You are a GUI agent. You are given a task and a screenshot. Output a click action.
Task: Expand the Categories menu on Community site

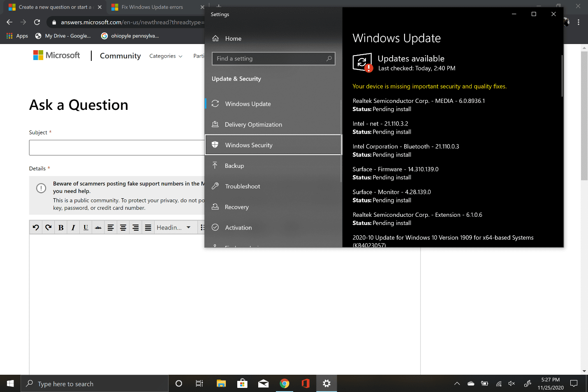(x=166, y=56)
